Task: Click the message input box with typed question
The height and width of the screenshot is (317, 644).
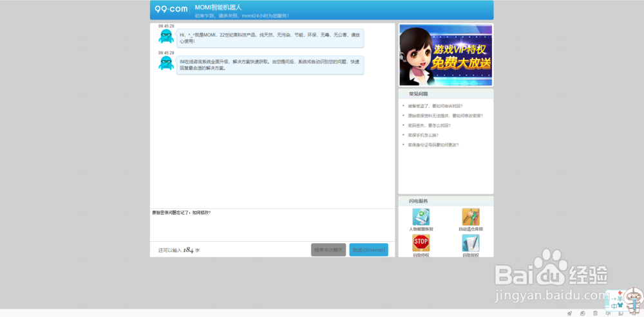Action: click(272, 225)
